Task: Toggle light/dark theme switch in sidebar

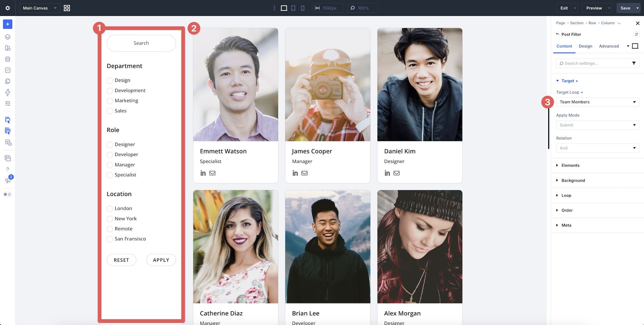Action: click(x=8, y=194)
